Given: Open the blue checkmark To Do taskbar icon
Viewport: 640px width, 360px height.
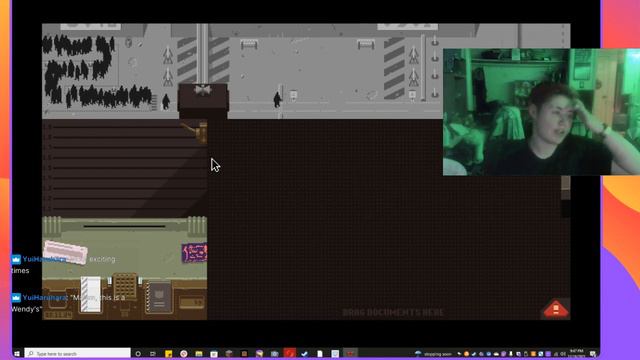Looking at the screenshot, I should tap(304, 353).
